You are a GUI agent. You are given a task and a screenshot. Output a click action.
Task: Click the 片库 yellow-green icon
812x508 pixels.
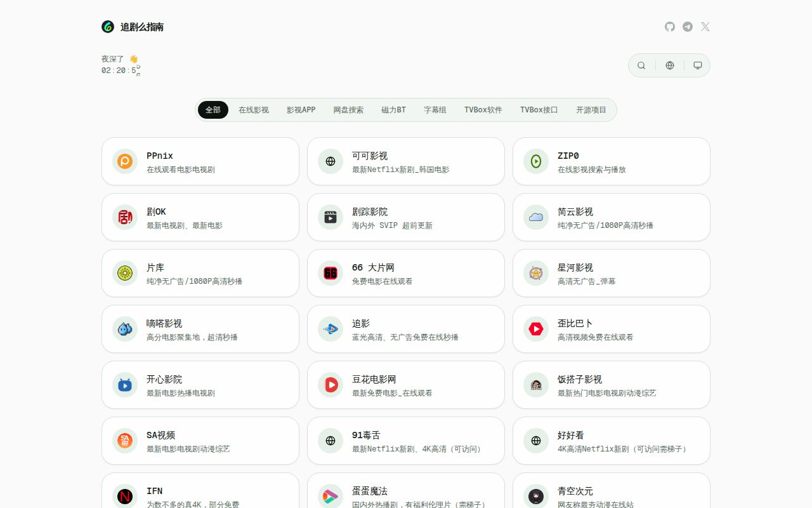click(x=125, y=273)
